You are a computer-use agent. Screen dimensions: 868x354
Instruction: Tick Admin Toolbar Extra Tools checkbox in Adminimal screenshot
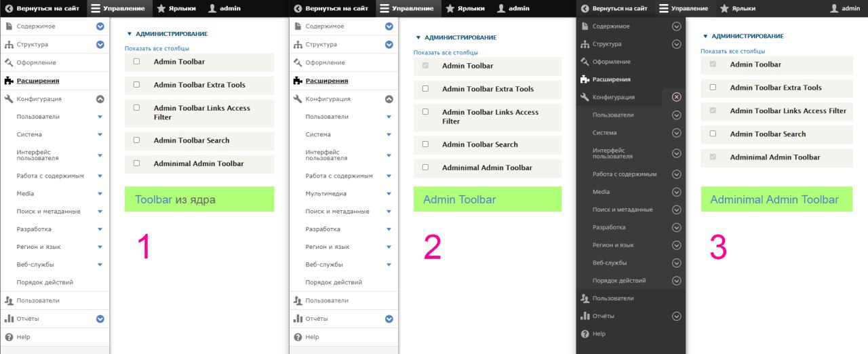[x=713, y=87]
